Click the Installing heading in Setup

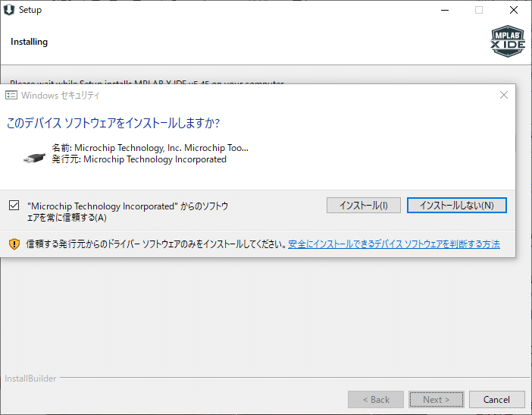[30, 42]
